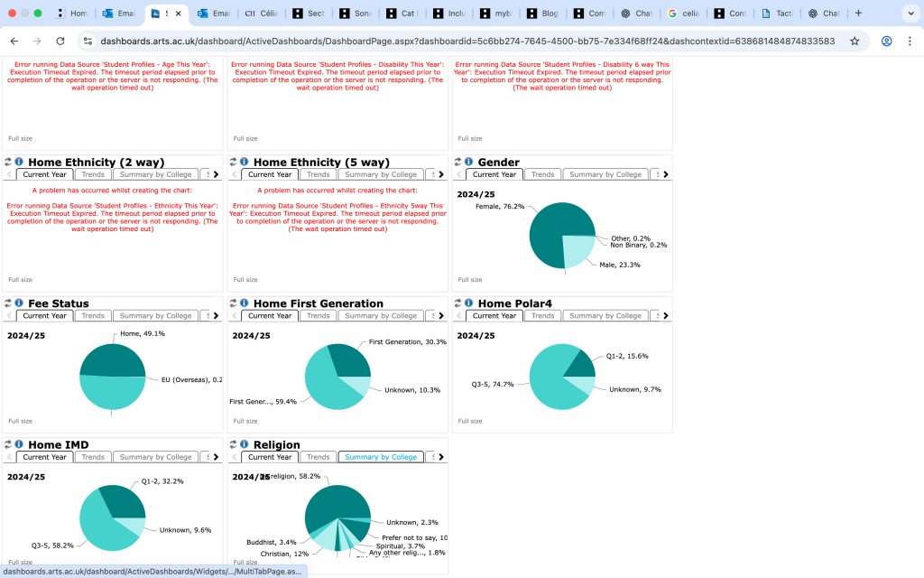
Task: Open info icon for Home Ethnicity (5 way)
Action: pos(244,162)
